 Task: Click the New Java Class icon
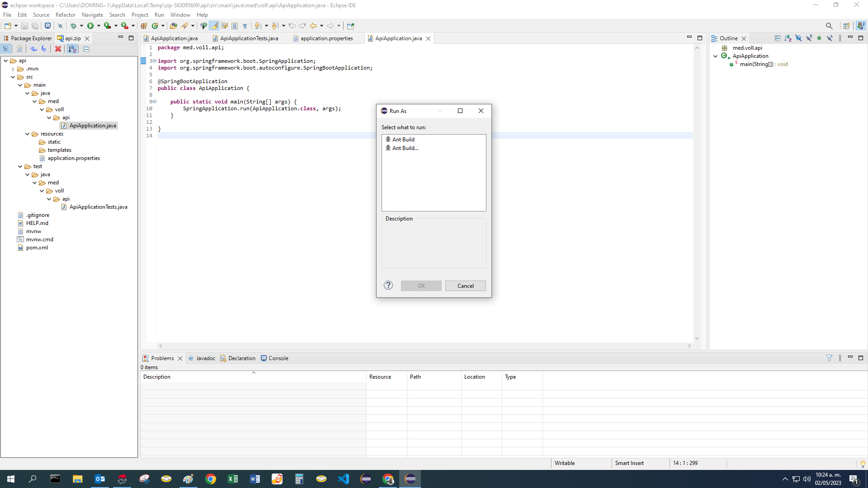[155, 26]
